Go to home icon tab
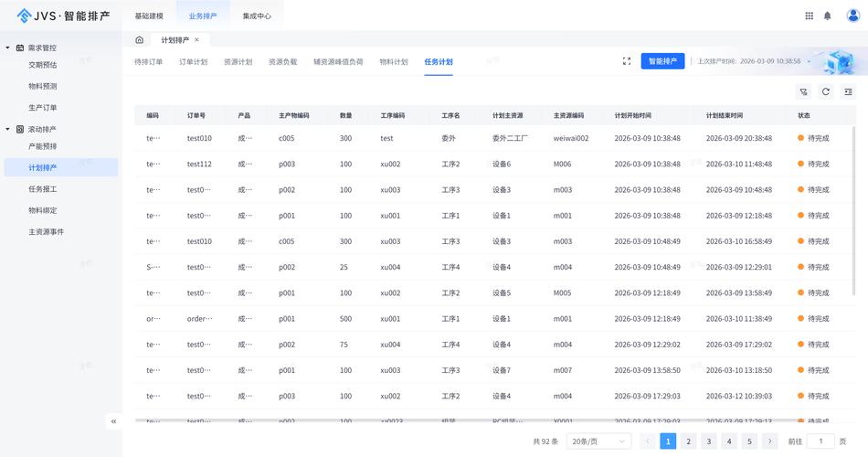This screenshot has height=457, width=868. tap(140, 40)
